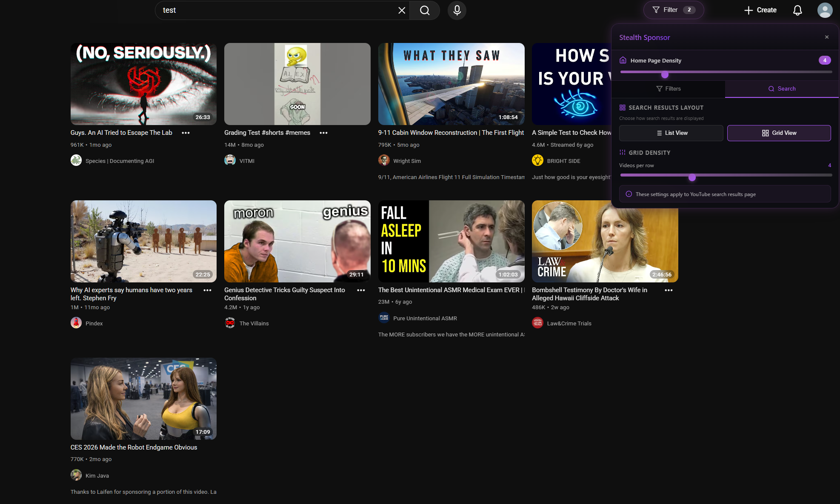Viewport: 840px width, 504px height.
Task: Open VITMI channel avatar icon
Action: tap(230, 160)
